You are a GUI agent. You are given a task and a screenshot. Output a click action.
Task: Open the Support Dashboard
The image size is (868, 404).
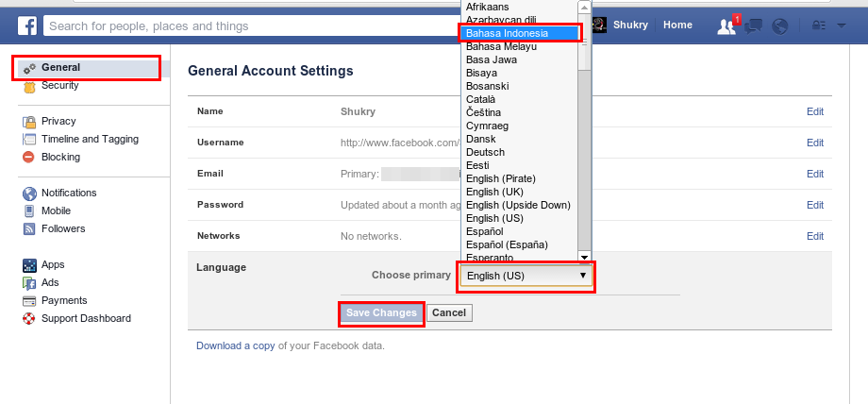click(x=87, y=318)
